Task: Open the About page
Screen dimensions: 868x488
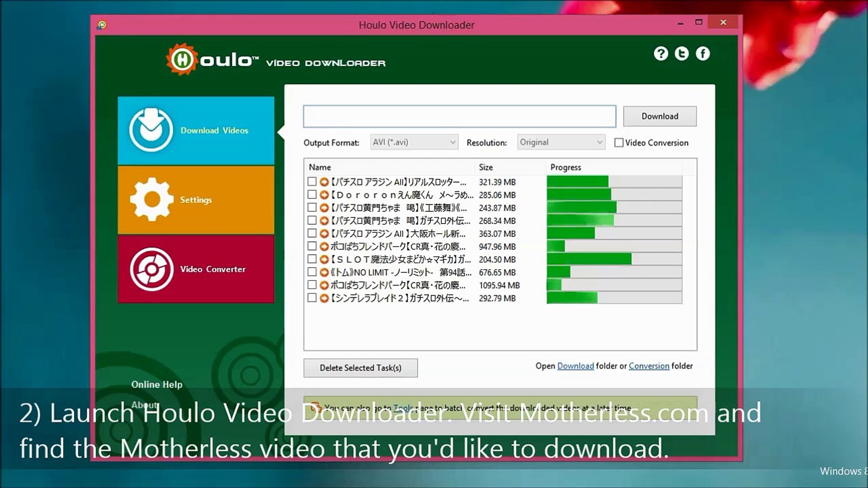Action: [x=145, y=405]
